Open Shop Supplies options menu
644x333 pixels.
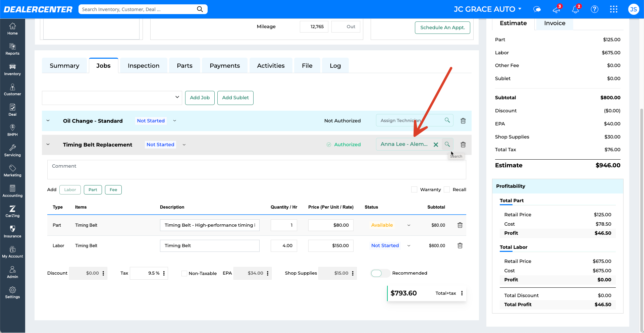(x=353, y=273)
